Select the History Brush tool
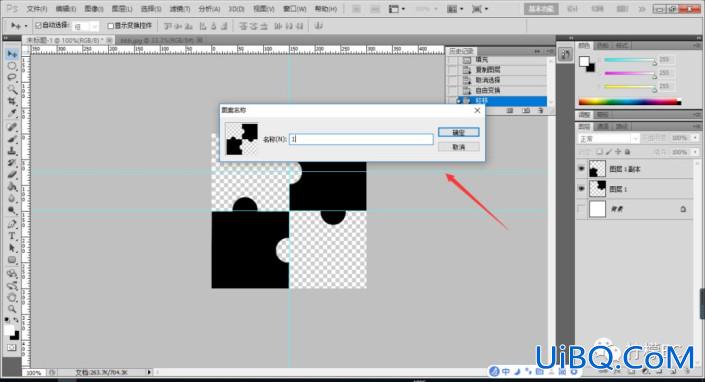The height and width of the screenshot is (382, 705). pos(12,163)
